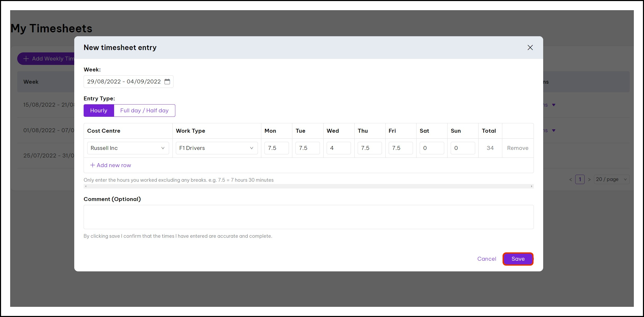Click the Wed hours input field
The height and width of the screenshot is (317, 644).
(x=338, y=148)
